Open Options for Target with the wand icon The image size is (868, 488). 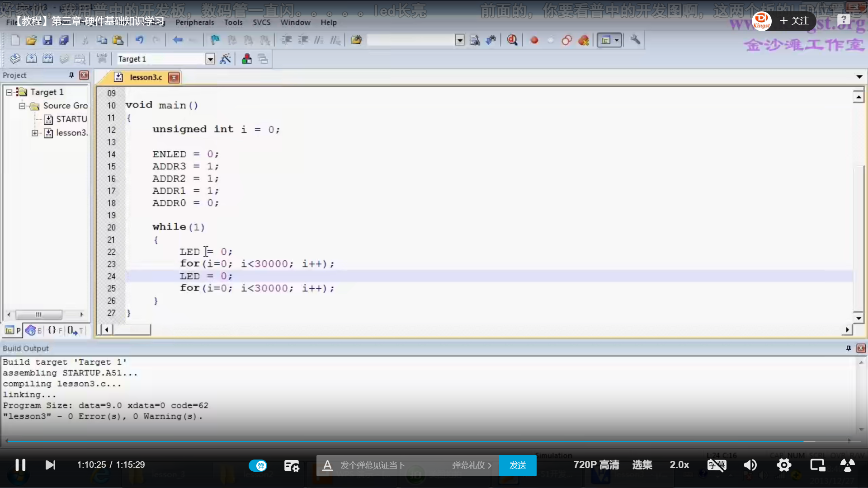(226, 59)
